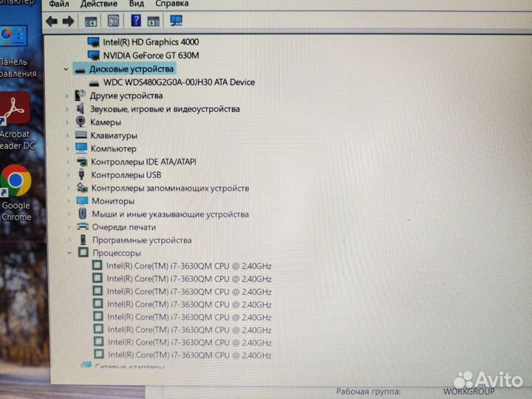The image size is (532, 399).
Task: Click the Forward arrow toolbar icon
Action: coord(69,21)
